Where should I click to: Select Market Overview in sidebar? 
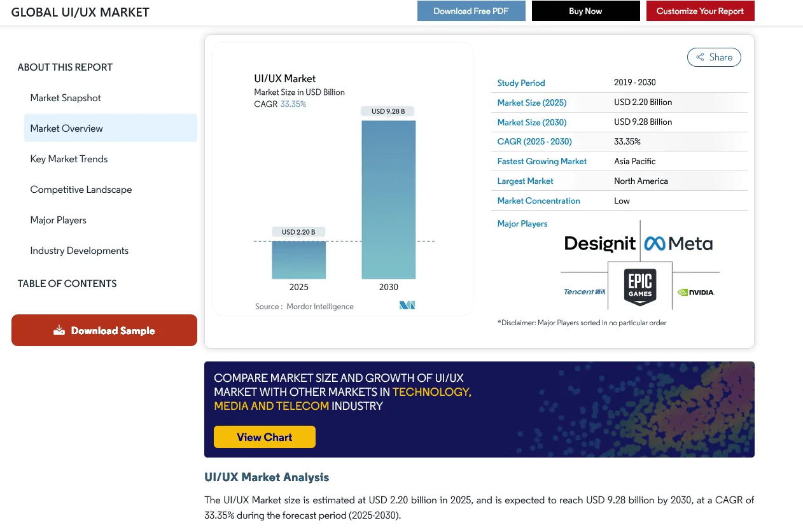(x=66, y=129)
